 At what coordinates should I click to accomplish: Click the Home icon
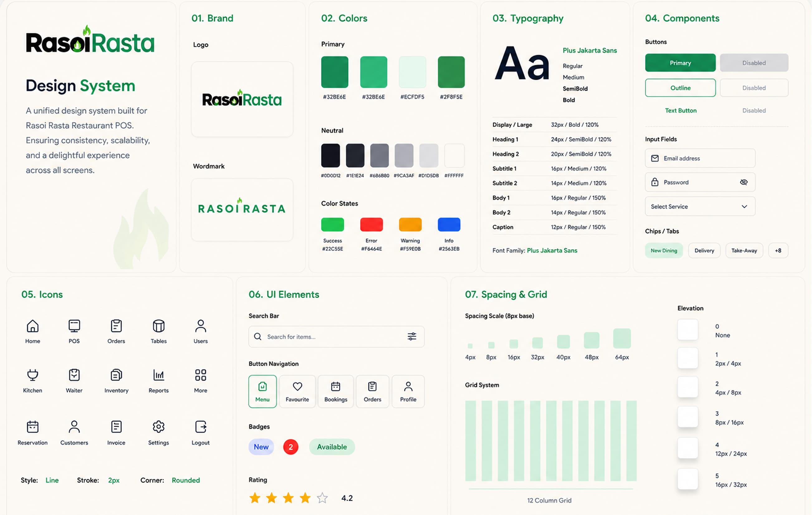[x=33, y=326]
